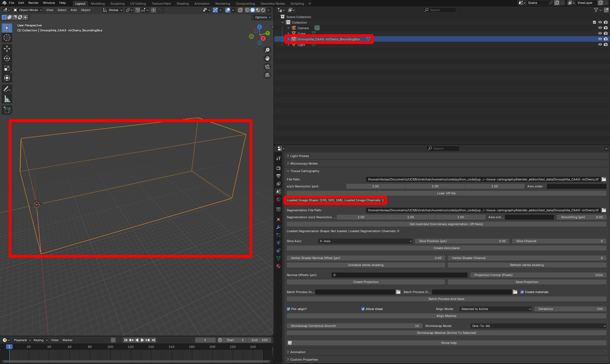
Task: Switch to the Shading workspace tab
Action: 182,4
